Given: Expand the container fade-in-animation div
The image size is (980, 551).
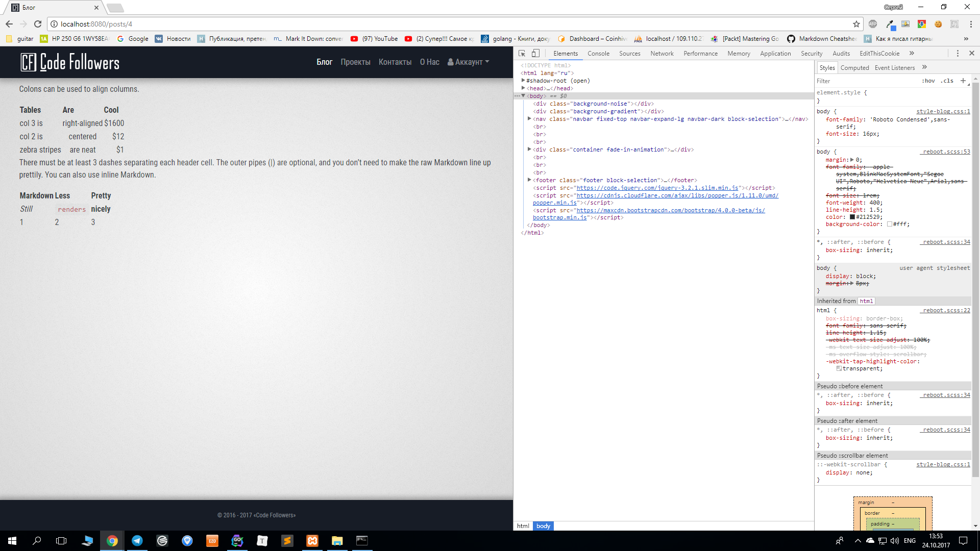Looking at the screenshot, I should [x=529, y=149].
